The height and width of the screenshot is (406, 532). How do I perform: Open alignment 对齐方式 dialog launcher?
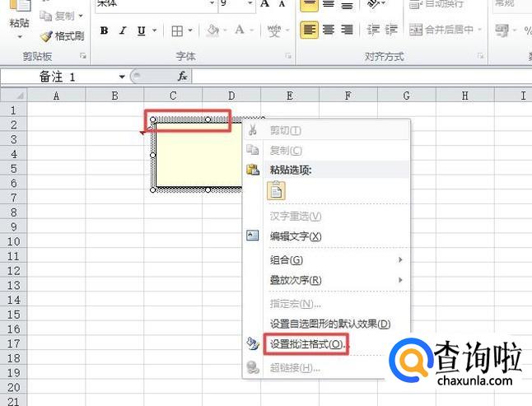(x=480, y=56)
